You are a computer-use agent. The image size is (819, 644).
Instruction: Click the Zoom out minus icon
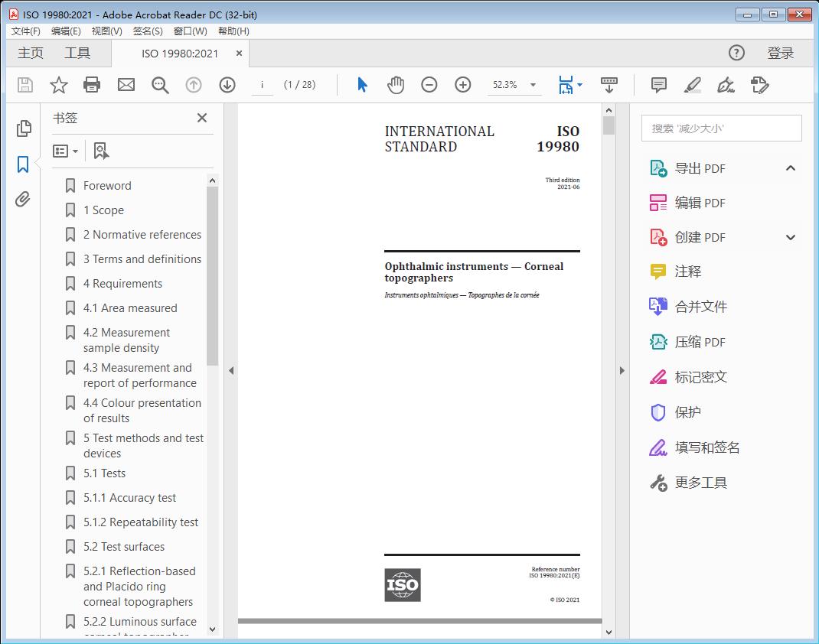pos(429,85)
